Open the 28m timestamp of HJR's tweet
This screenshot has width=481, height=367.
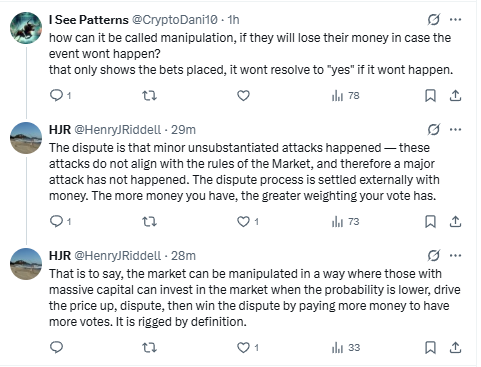pyautogui.click(x=183, y=256)
